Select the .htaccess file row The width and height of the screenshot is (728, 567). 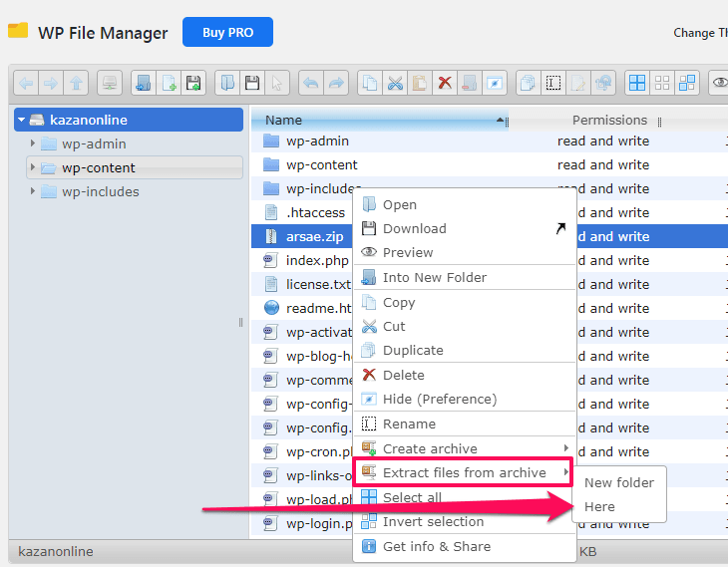coord(304,212)
